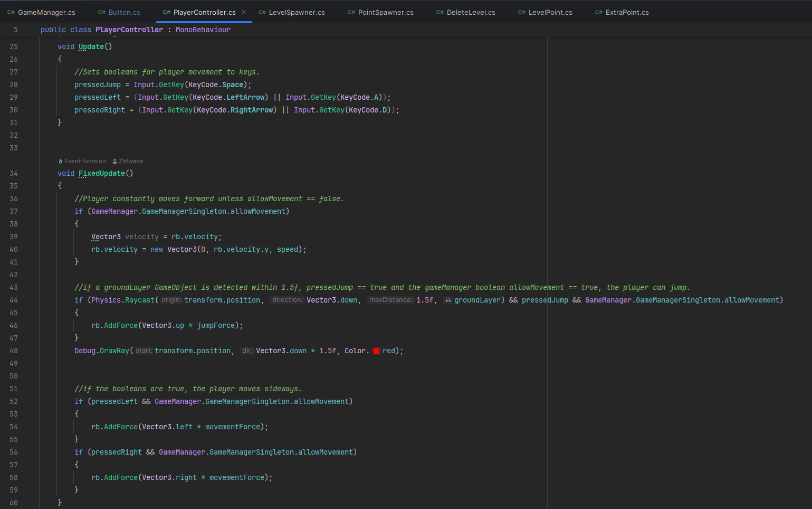The width and height of the screenshot is (812, 509).
Task: Click the FixedUpdate method name
Action: [102, 173]
